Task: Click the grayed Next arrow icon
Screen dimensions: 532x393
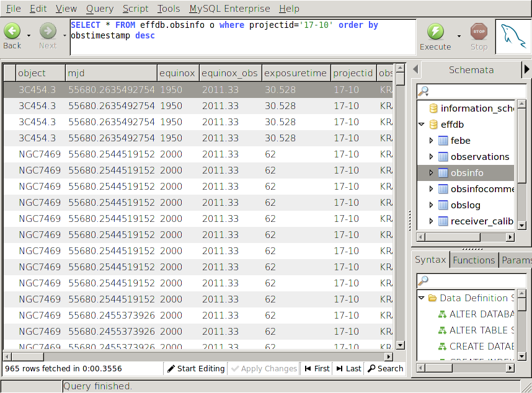Action: pos(48,31)
